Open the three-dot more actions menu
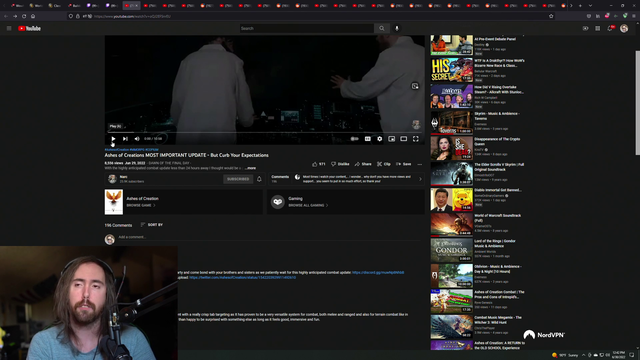This screenshot has width=640, height=360. pos(420,164)
